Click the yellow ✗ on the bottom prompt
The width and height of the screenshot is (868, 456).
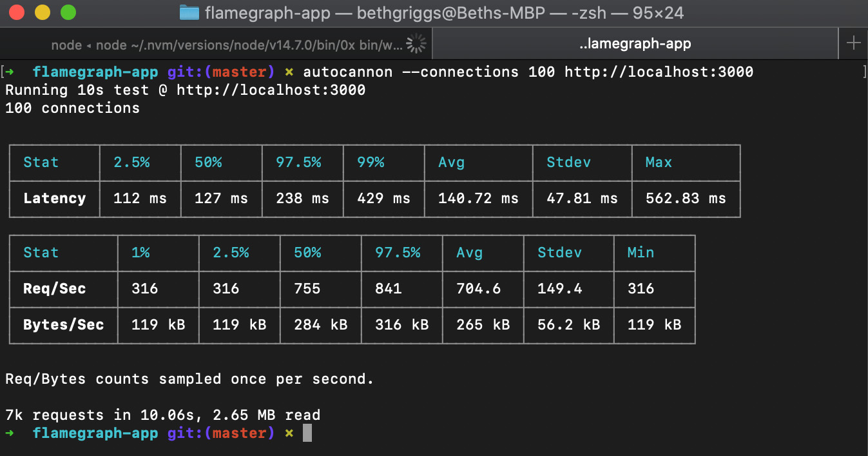289,433
